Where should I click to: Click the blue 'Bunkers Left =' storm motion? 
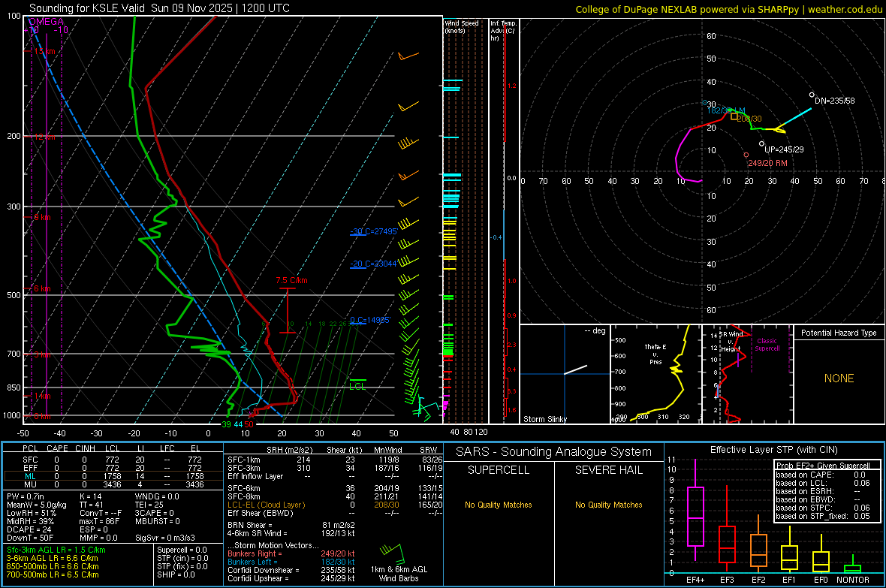[291, 562]
